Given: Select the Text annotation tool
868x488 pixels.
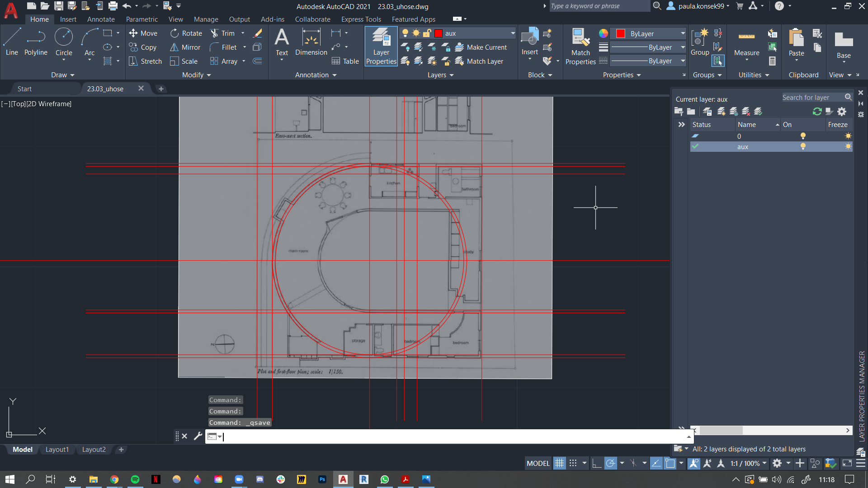Looking at the screenshot, I should point(282,42).
